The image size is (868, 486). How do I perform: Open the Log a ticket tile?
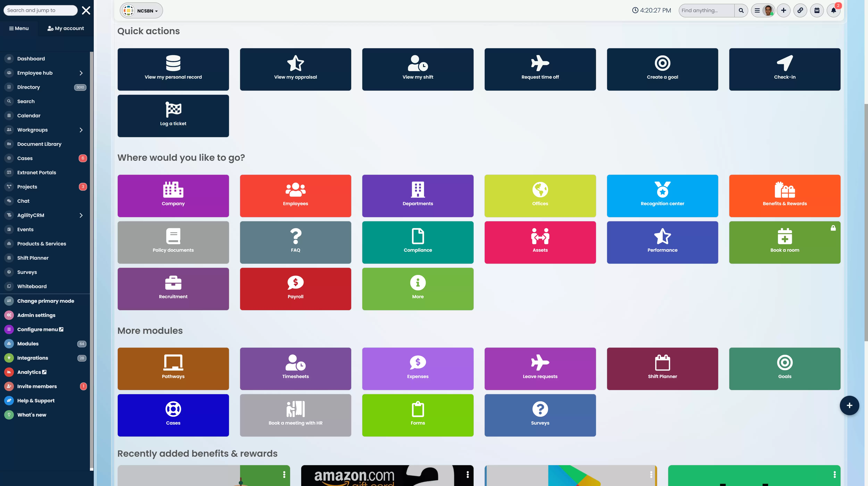[173, 116]
